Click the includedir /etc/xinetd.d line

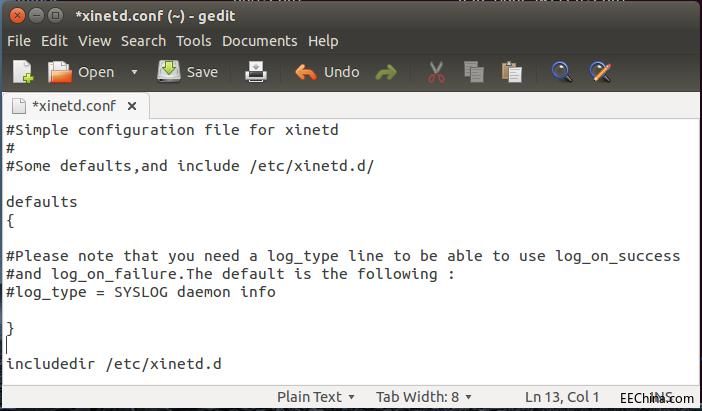pyautogui.click(x=114, y=364)
